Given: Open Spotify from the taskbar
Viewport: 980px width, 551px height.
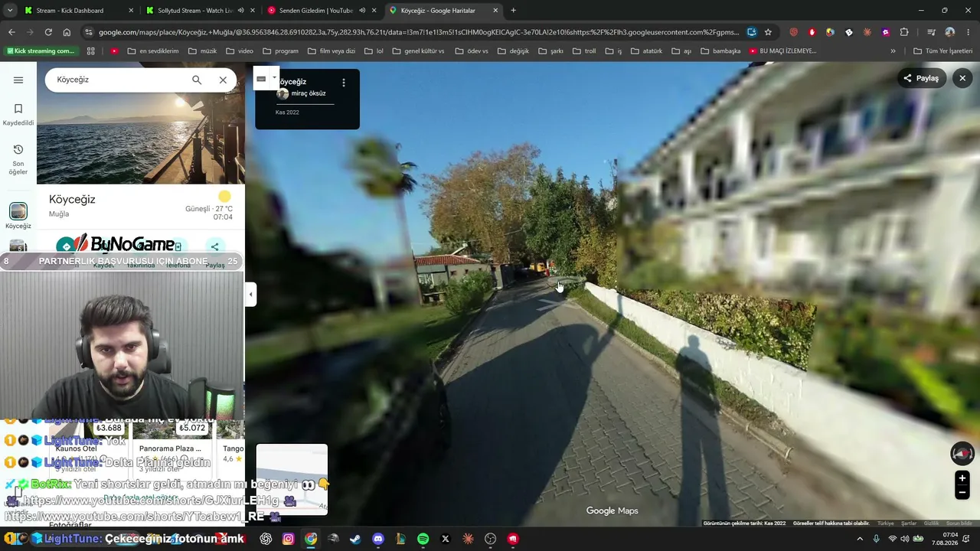Looking at the screenshot, I should pyautogui.click(x=423, y=539).
